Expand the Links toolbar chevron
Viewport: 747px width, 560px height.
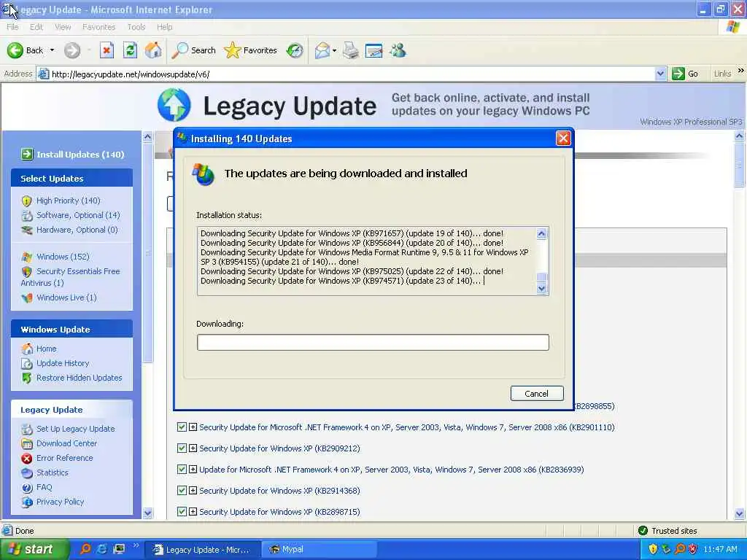tap(741, 71)
